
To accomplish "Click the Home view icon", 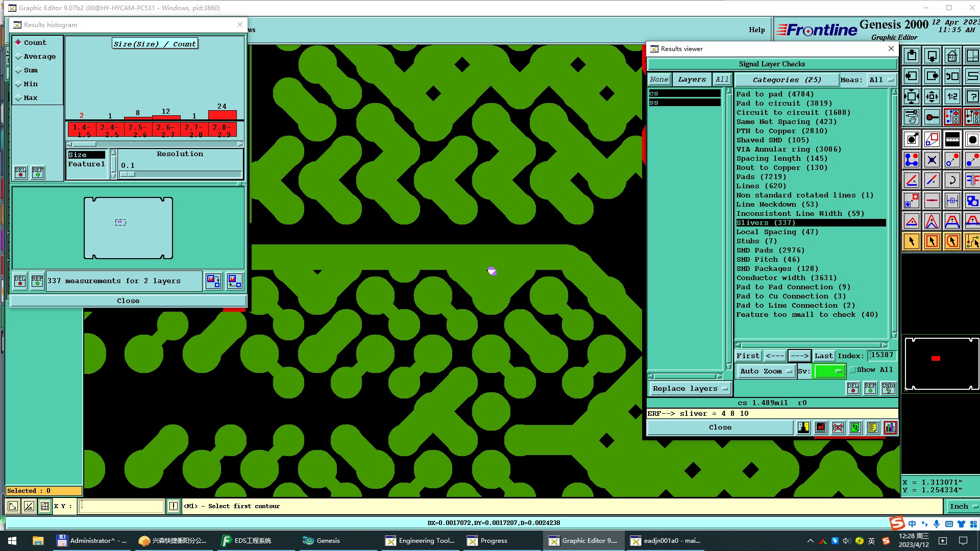I will pyautogui.click(x=952, y=56).
